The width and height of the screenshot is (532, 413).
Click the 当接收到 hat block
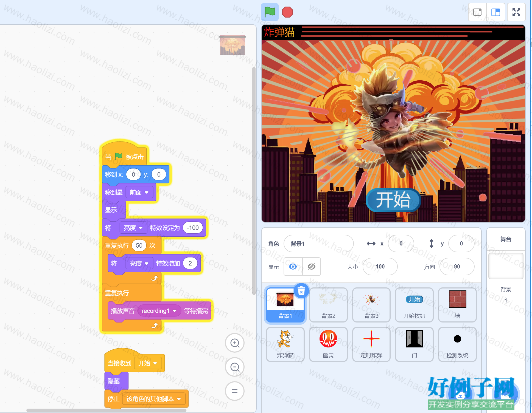click(x=119, y=363)
